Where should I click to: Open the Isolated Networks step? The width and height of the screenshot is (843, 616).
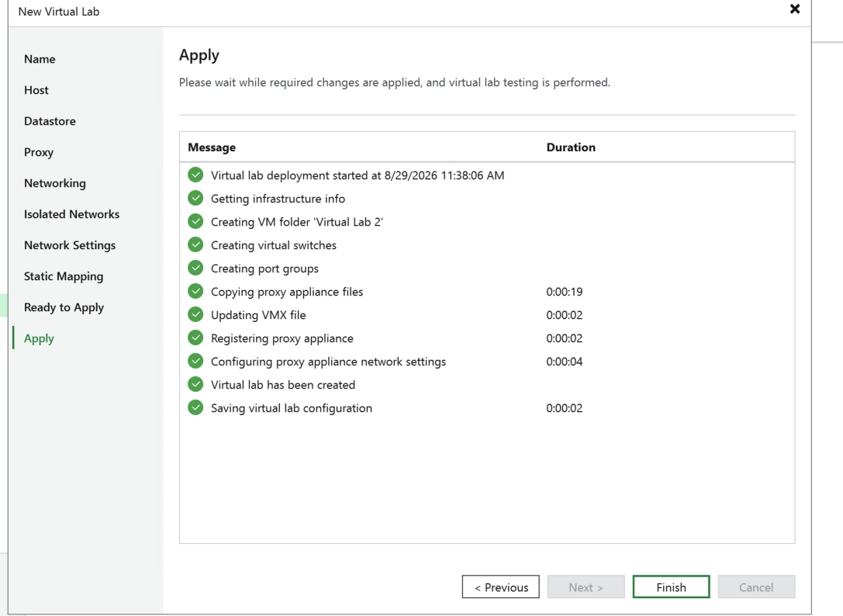point(71,215)
